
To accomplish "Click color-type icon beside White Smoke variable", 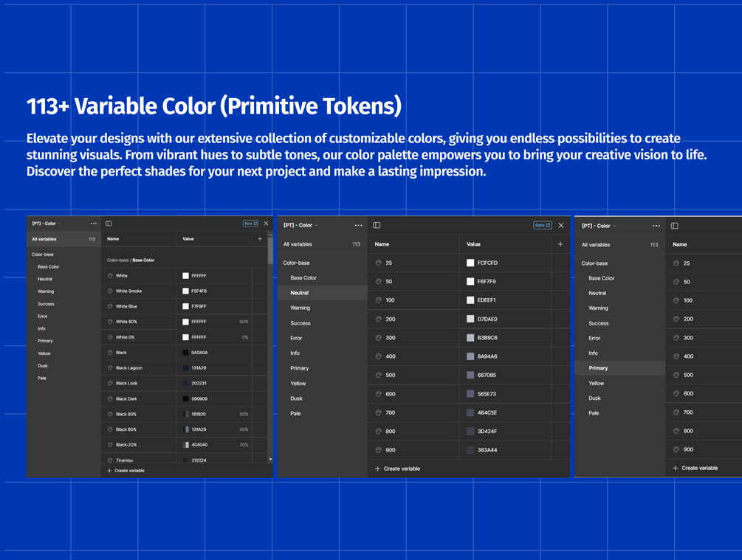I will (110, 291).
